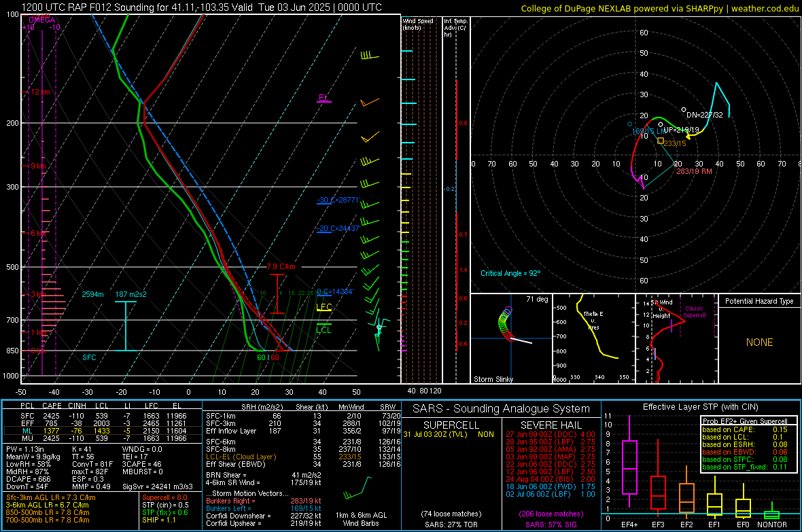This screenshot has height=532, width=802.
Task: Click the Critical Angle = 92° text
Action: point(510,273)
